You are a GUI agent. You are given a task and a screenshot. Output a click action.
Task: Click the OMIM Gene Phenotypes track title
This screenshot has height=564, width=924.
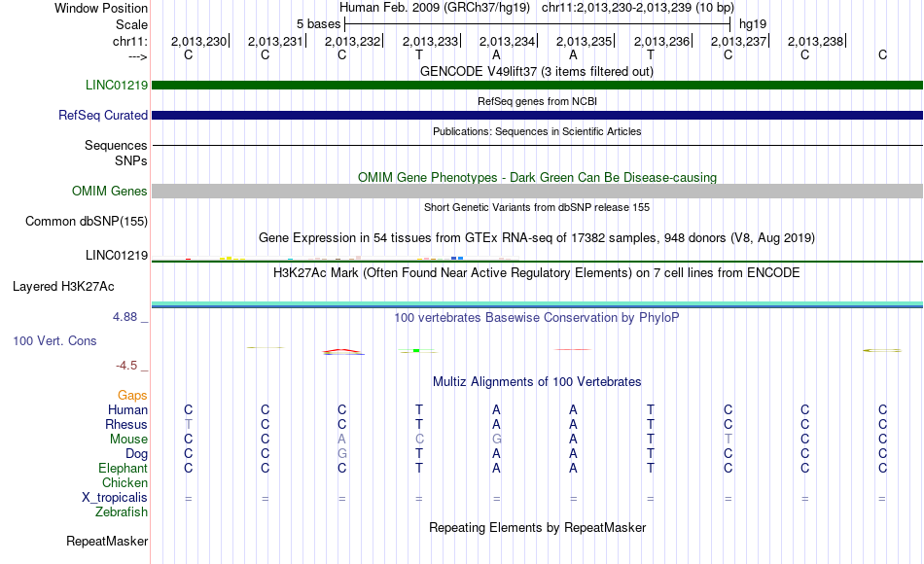[x=537, y=177]
